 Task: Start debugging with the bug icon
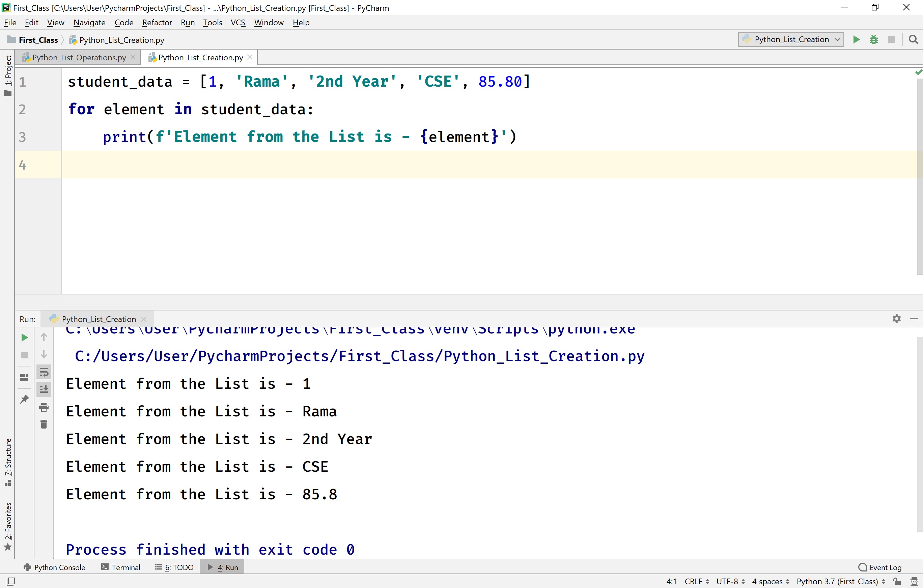click(873, 39)
